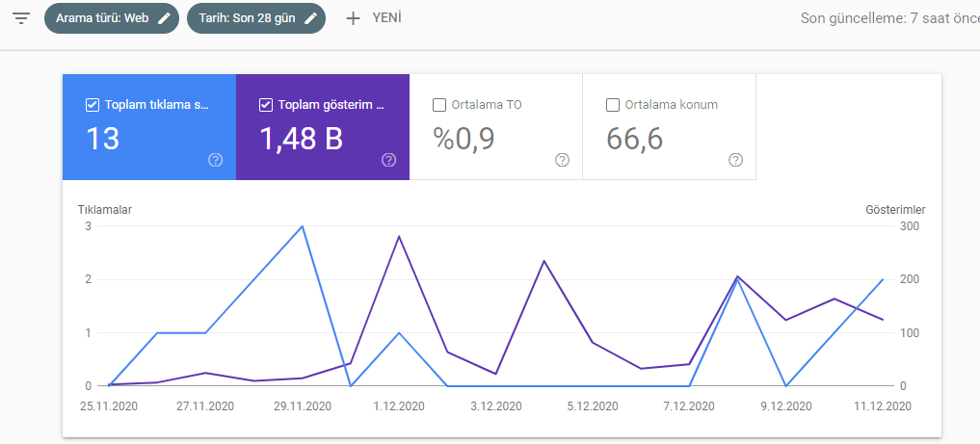Click the 3.12.2020 date label
This screenshot has width=980, height=444.
[x=495, y=406]
